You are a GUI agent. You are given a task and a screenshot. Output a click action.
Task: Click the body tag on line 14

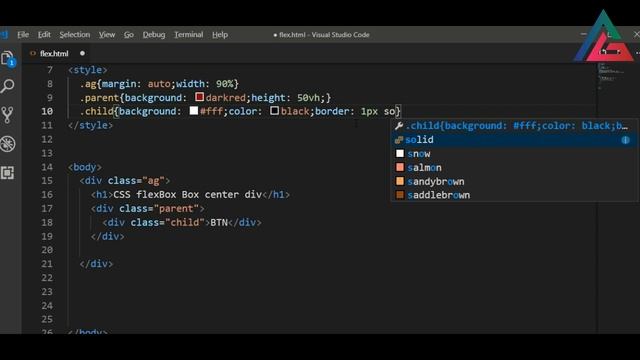point(85,167)
